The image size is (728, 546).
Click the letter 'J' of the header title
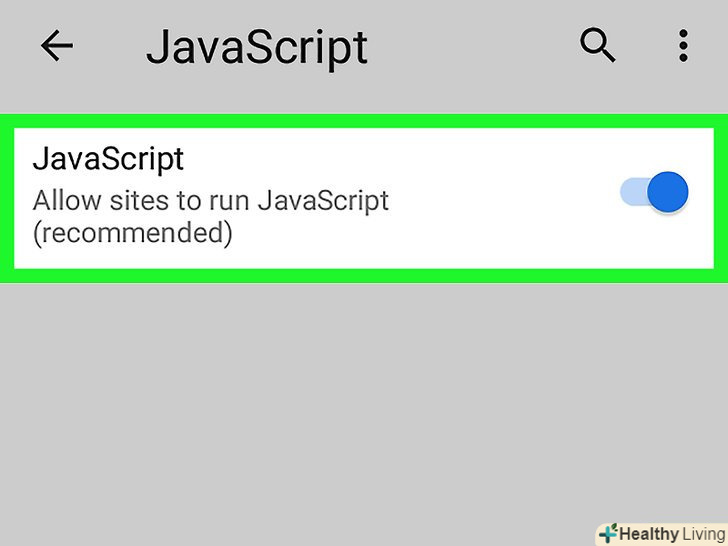(160, 47)
